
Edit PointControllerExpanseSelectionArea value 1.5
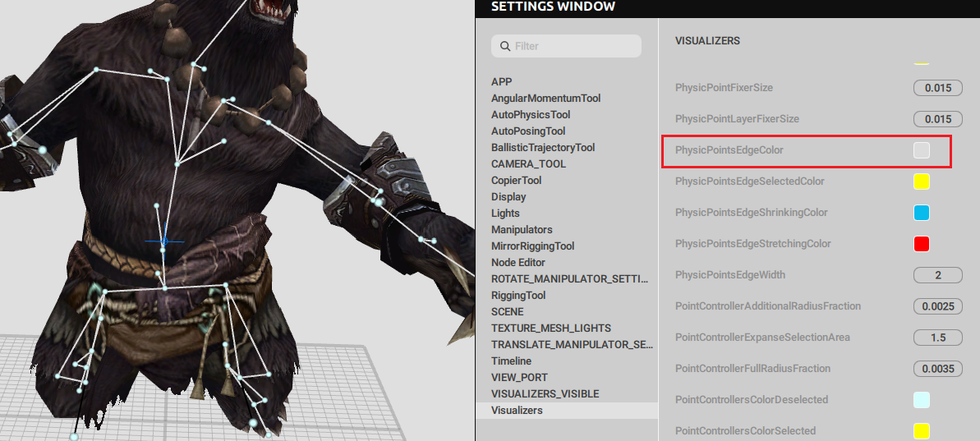click(937, 338)
